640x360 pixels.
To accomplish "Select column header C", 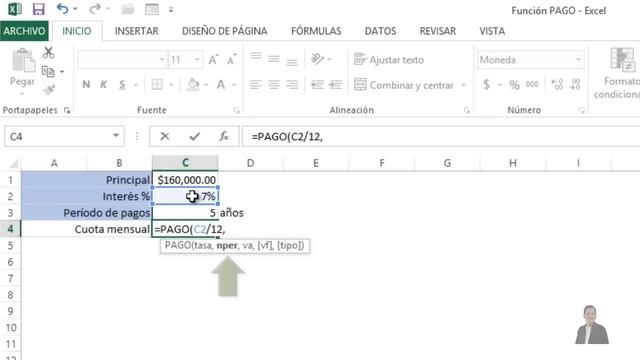I will (185, 163).
